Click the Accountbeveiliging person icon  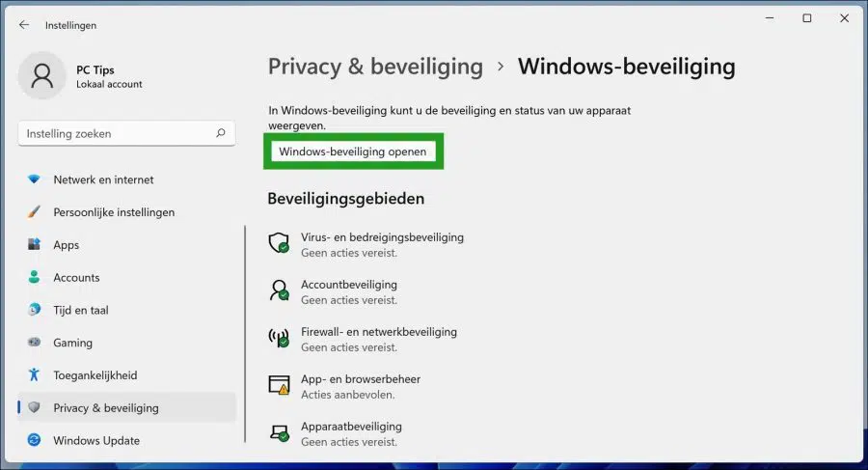coord(279,290)
